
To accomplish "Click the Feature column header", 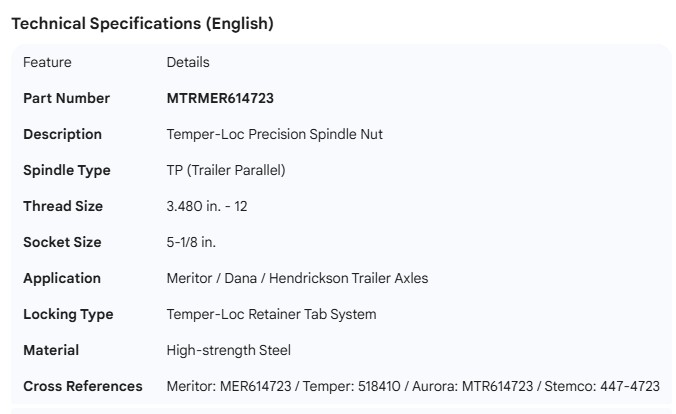I will point(47,62).
